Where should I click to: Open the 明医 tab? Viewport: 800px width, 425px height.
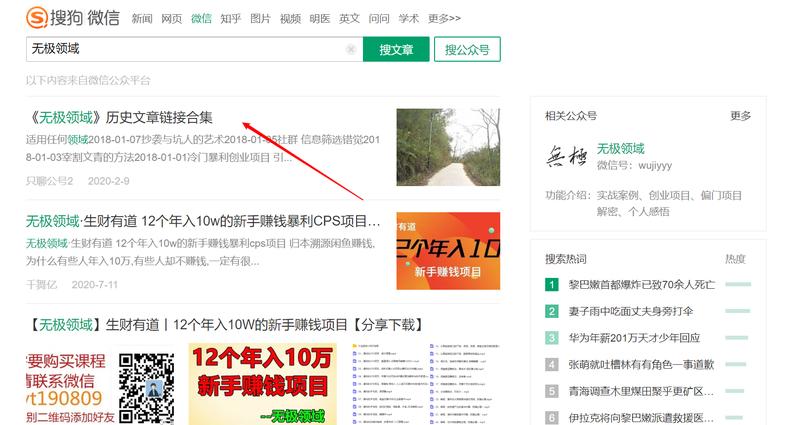(x=319, y=18)
